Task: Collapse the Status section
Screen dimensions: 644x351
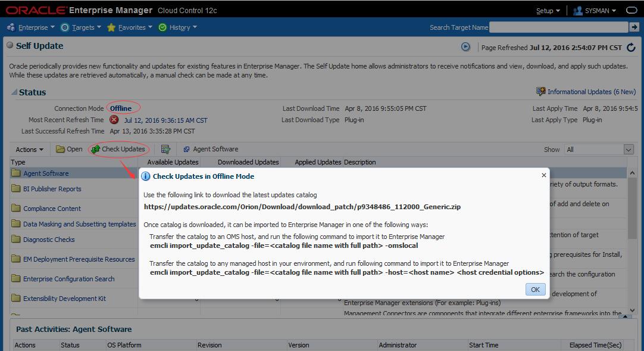Action: click(14, 92)
